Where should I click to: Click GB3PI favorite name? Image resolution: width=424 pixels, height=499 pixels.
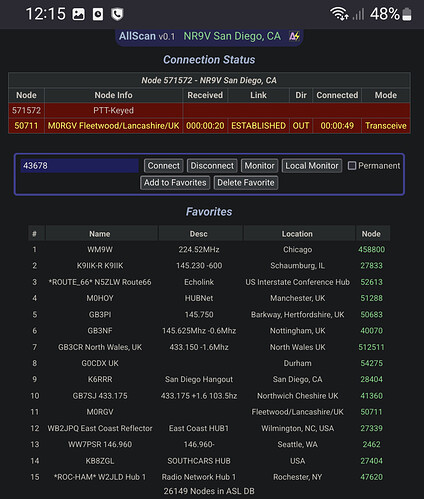coord(100,314)
